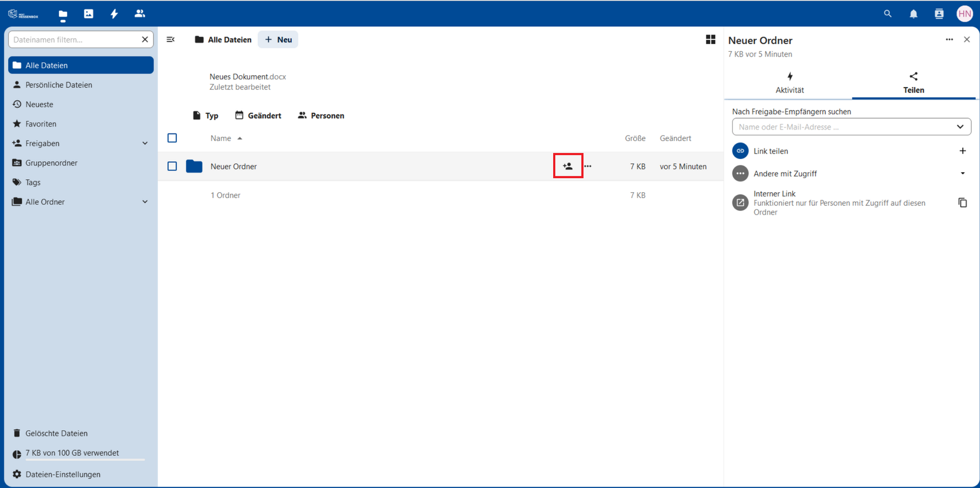980x488 pixels.
Task: Expand Andere mit Zugriff list
Action: point(962,174)
